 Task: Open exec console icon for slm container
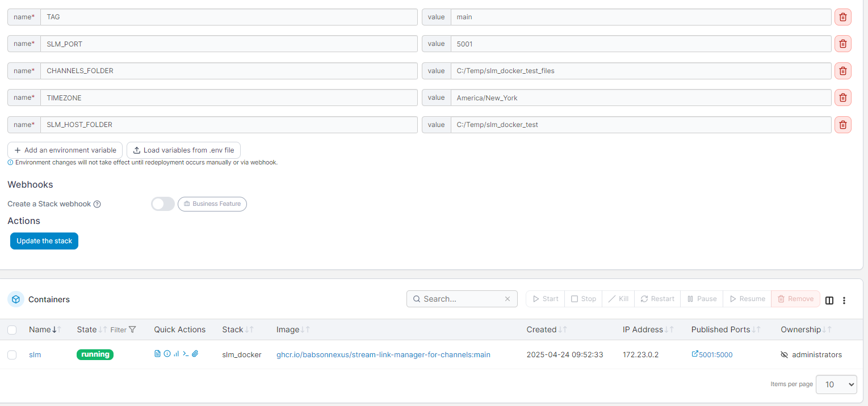point(185,354)
